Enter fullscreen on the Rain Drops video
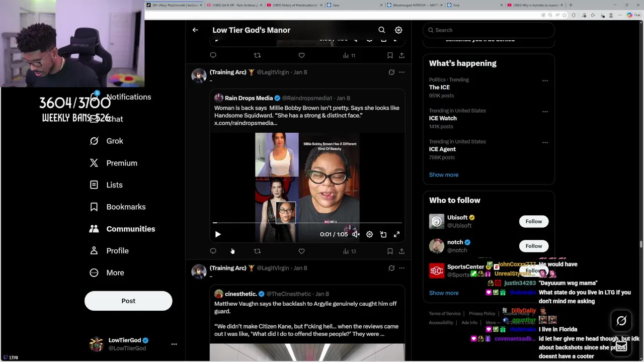 [x=396, y=234]
